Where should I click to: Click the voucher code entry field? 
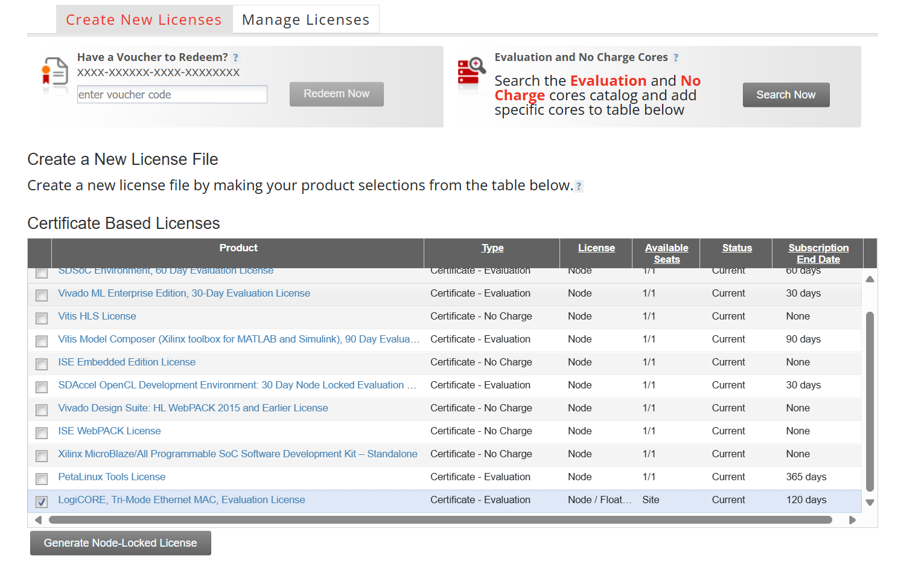(171, 94)
